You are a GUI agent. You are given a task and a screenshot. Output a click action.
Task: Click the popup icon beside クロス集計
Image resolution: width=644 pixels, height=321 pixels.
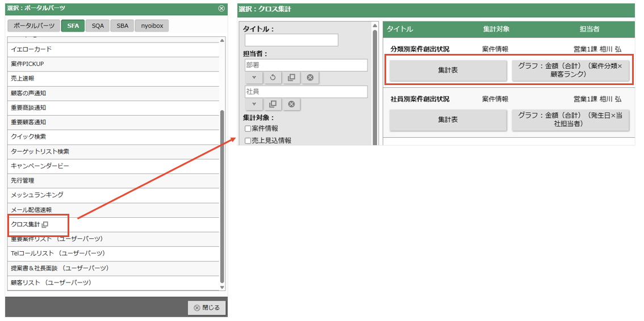click(x=45, y=225)
